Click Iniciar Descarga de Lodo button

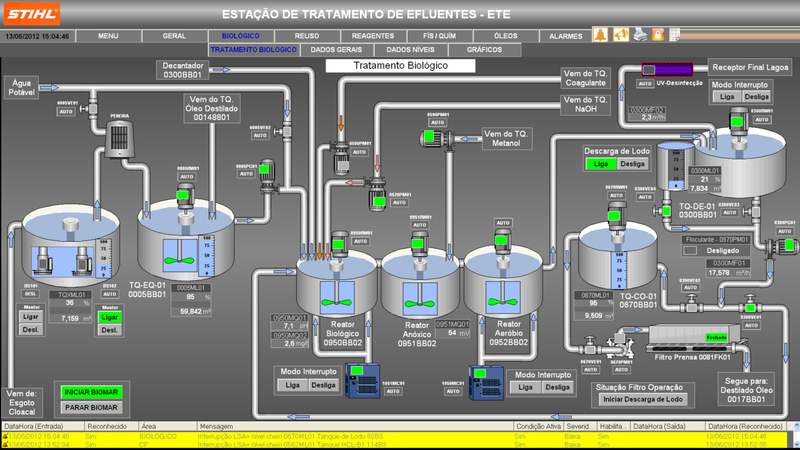(643, 399)
